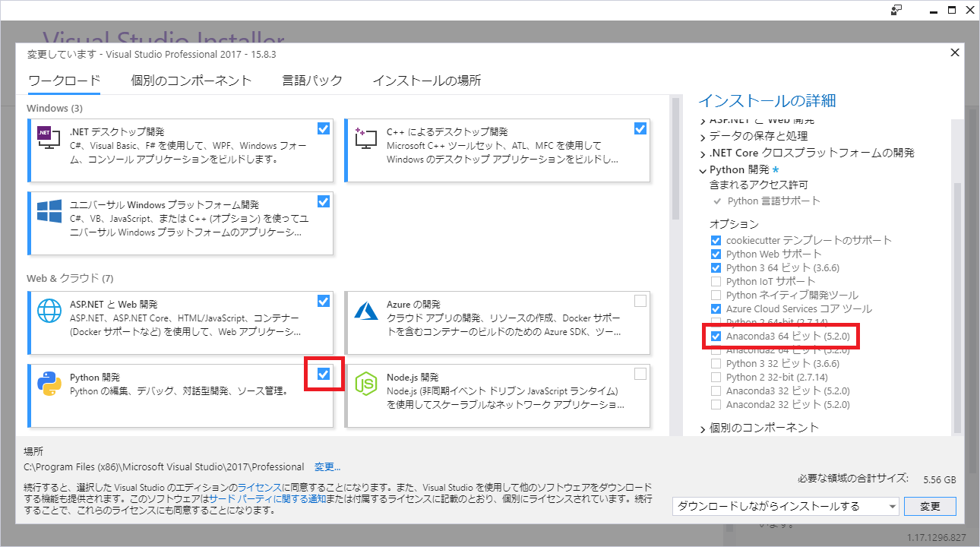980x547 pixels.
Task: Click the オプション label in details
Action: click(x=734, y=224)
